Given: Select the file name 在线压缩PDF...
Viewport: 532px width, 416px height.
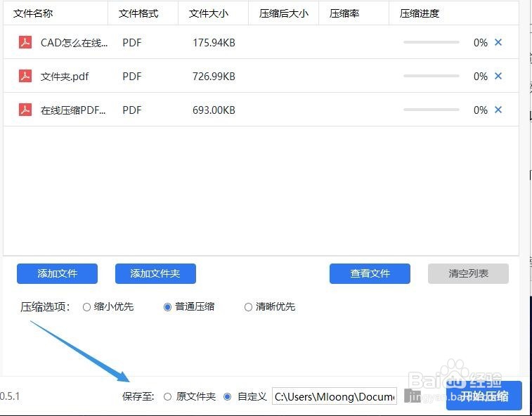Looking at the screenshot, I should [x=73, y=110].
